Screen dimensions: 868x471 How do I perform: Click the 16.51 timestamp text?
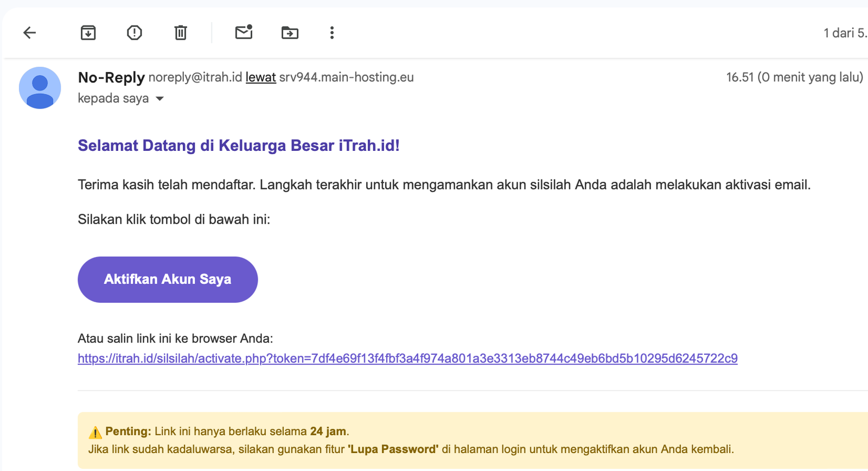point(795,78)
